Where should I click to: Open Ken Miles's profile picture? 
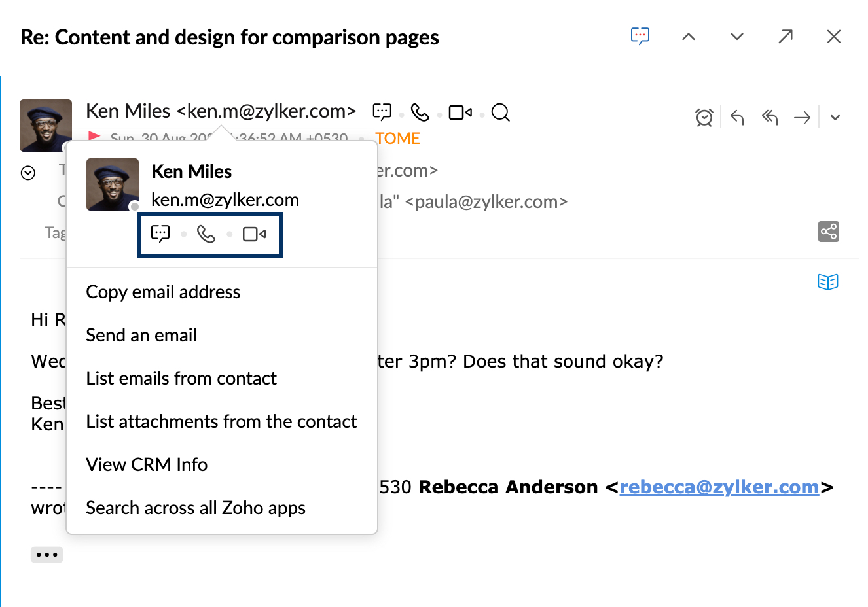point(113,184)
